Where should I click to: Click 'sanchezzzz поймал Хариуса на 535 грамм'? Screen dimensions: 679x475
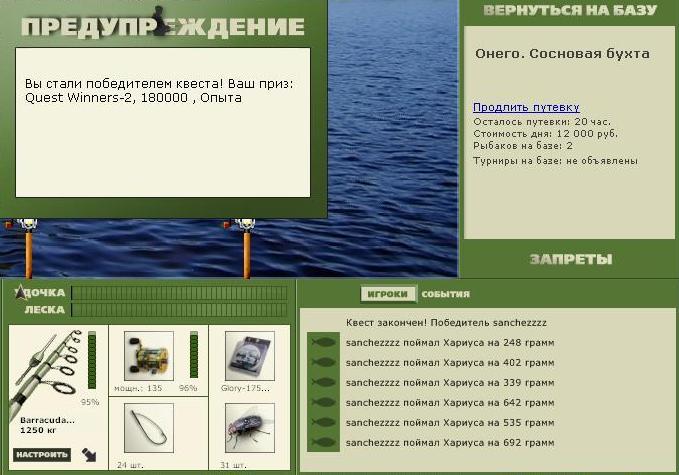point(450,422)
